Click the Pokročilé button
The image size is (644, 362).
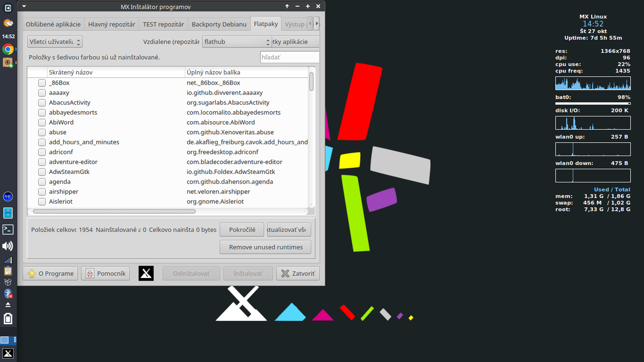242,230
